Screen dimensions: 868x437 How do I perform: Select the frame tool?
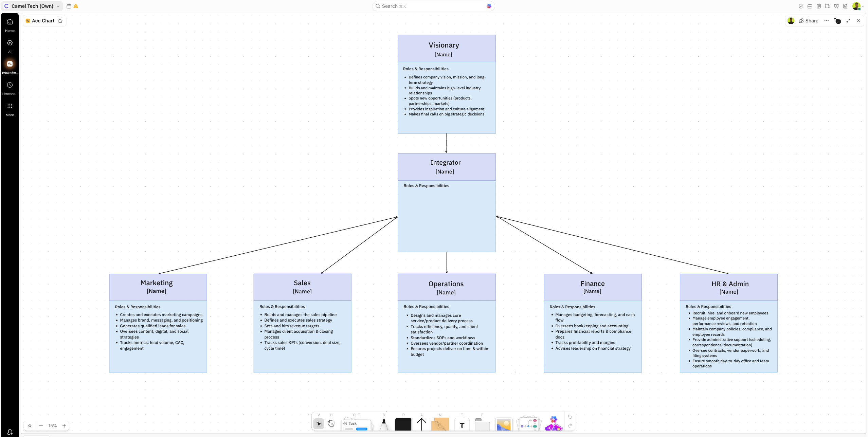point(482,424)
